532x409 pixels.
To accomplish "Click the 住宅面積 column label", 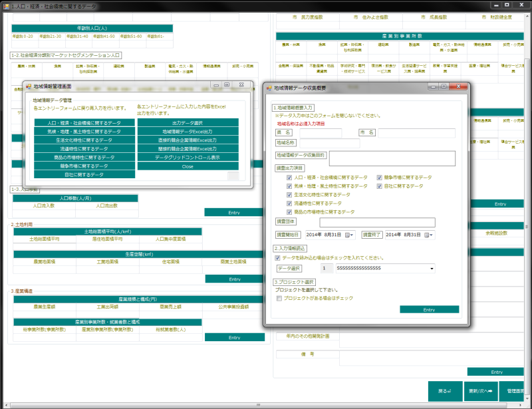I will tap(171, 261).
